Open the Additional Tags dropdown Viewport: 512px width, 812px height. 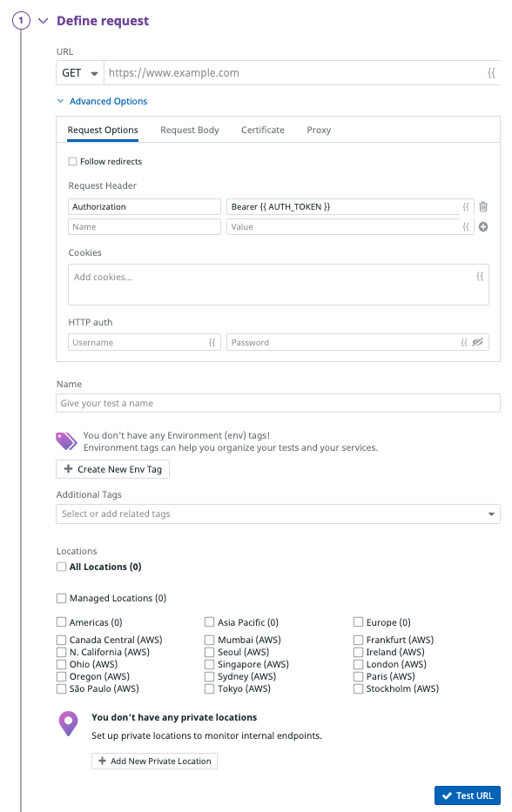[x=278, y=513]
